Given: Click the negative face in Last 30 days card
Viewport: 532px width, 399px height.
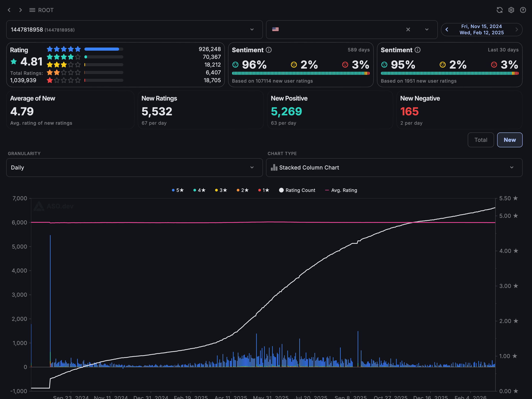Looking at the screenshot, I should (494, 65).
